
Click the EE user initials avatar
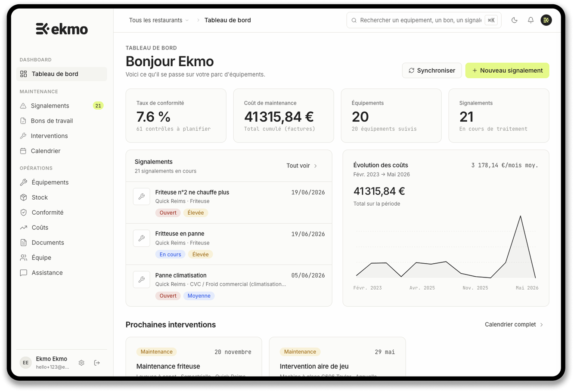tap(26, 363)
